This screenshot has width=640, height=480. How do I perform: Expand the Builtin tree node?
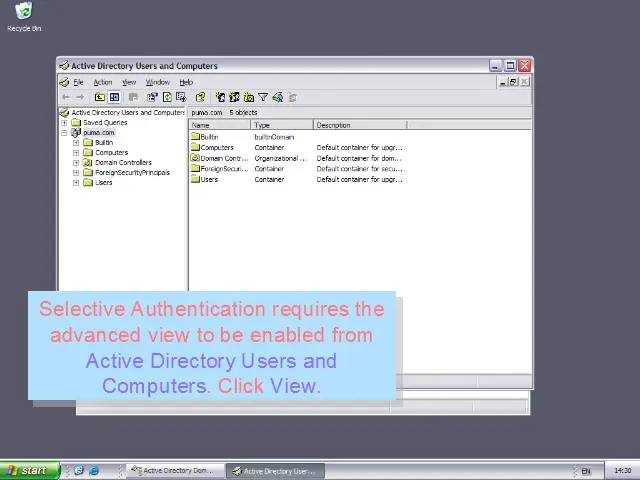pos(76,142)
